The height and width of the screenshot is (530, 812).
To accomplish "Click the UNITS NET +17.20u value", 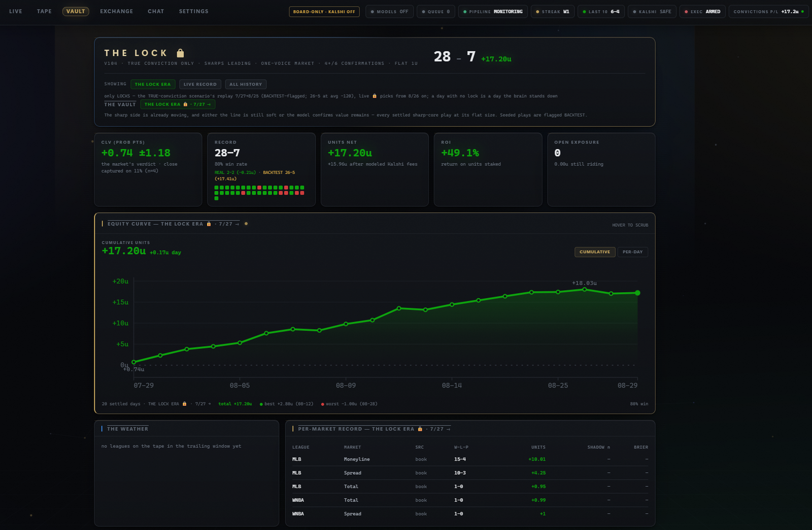I will click(350, 153).
